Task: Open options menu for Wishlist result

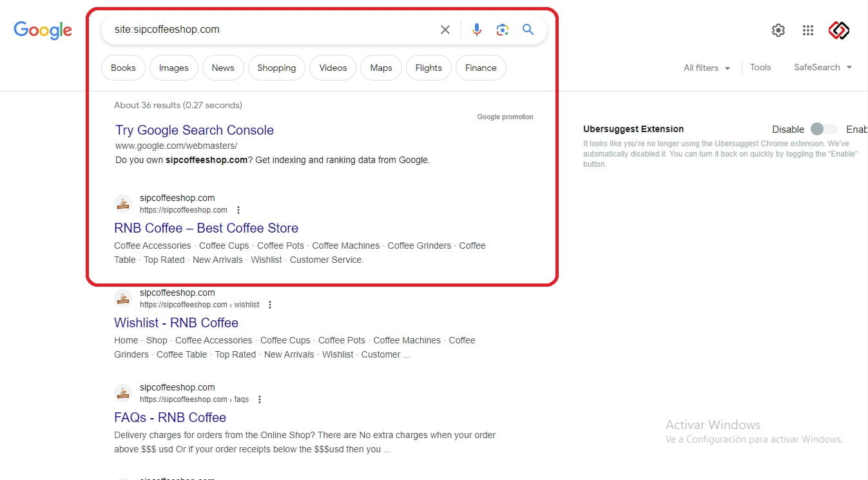Action: pyautogui.click(x=270, y=305)
